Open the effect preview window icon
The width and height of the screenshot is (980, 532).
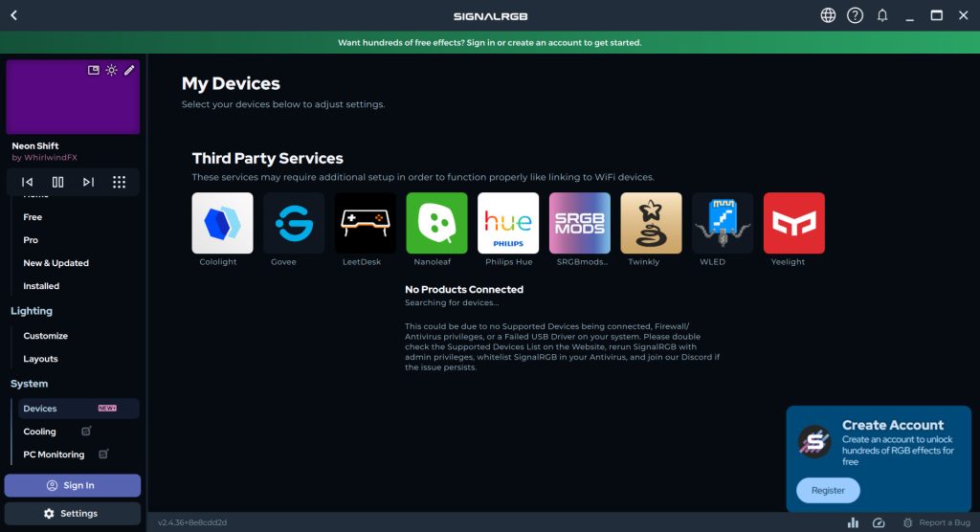coord(93,70)
